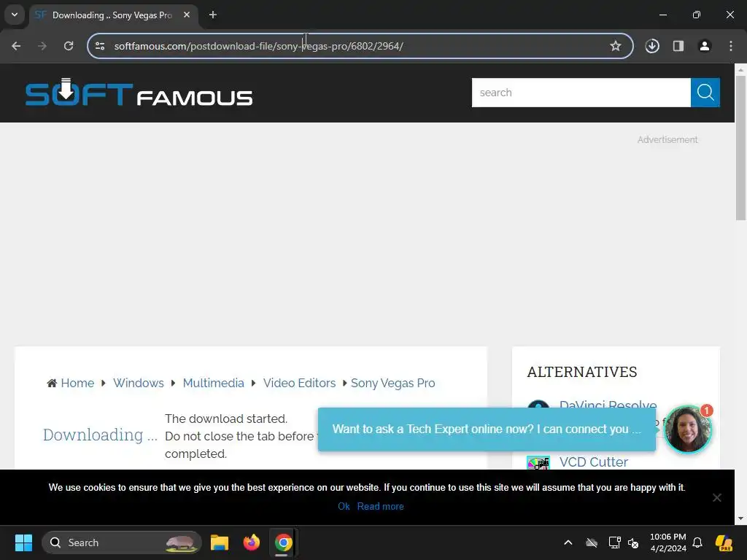Click the site search input field
The image size is (747, 560).
(581, 93)
